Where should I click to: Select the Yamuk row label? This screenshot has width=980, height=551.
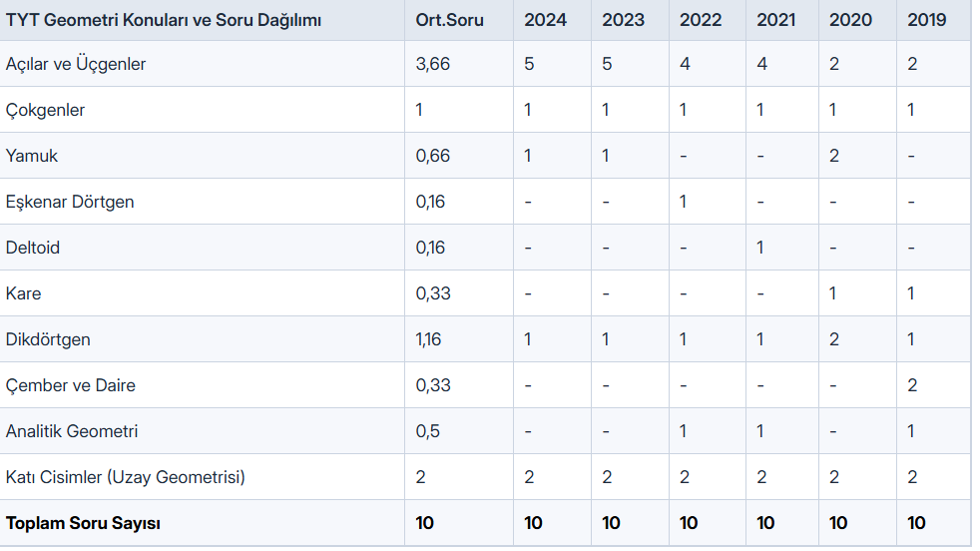tap(31, 156)
